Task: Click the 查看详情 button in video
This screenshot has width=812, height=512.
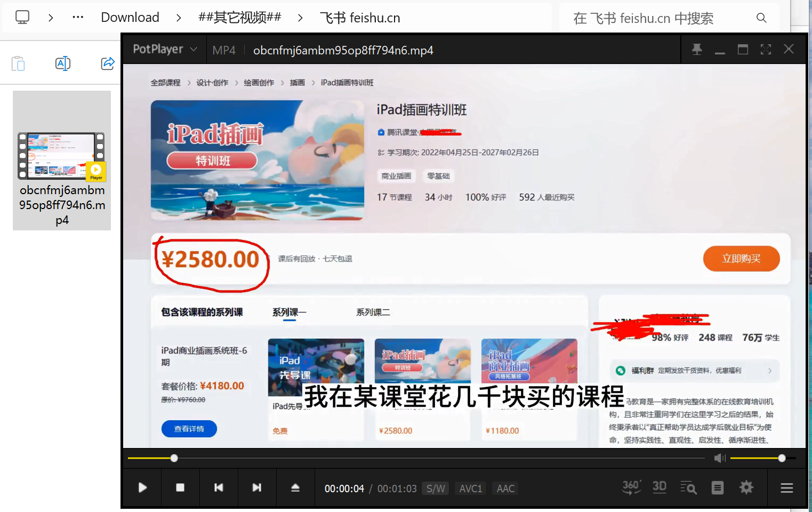Action: click(x=189, y=429)
